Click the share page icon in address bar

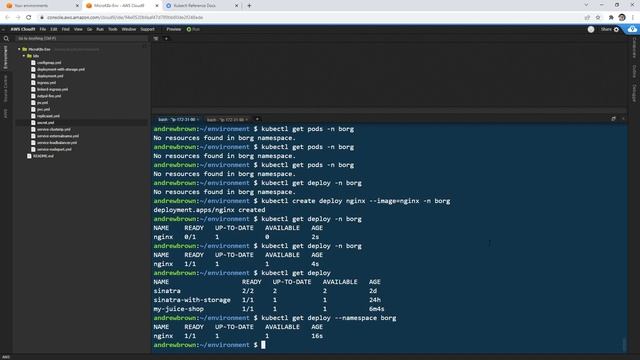tap(587, 18)
